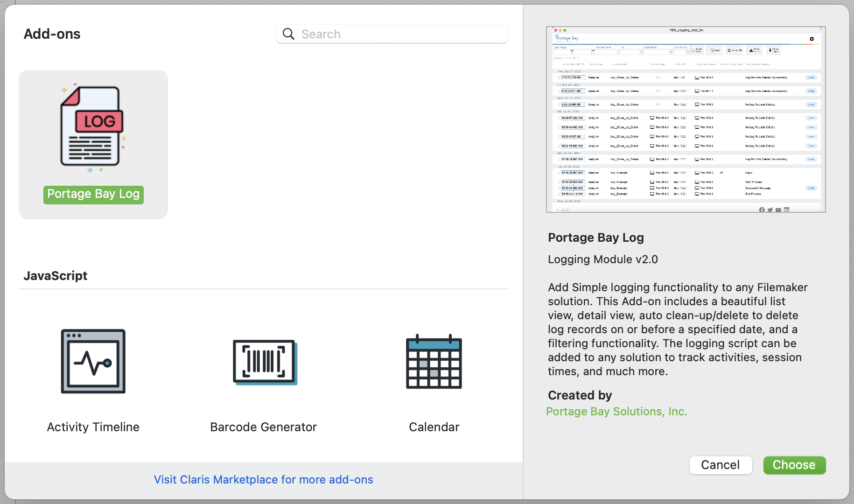This screenshot has height=504, width=854.
Task: Select the Barcode Generator add-on icon
Action: [x=265, y=362]
